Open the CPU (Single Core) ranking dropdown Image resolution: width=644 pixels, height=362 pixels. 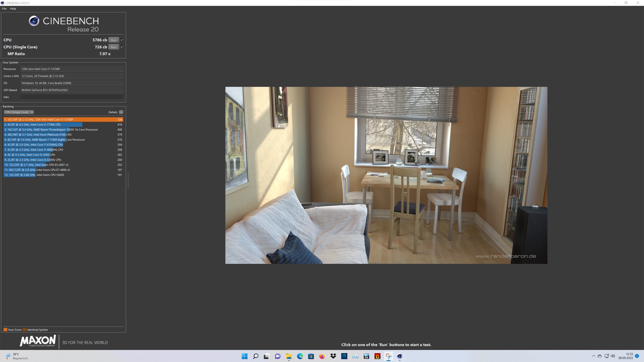click(x=19, y=112)
